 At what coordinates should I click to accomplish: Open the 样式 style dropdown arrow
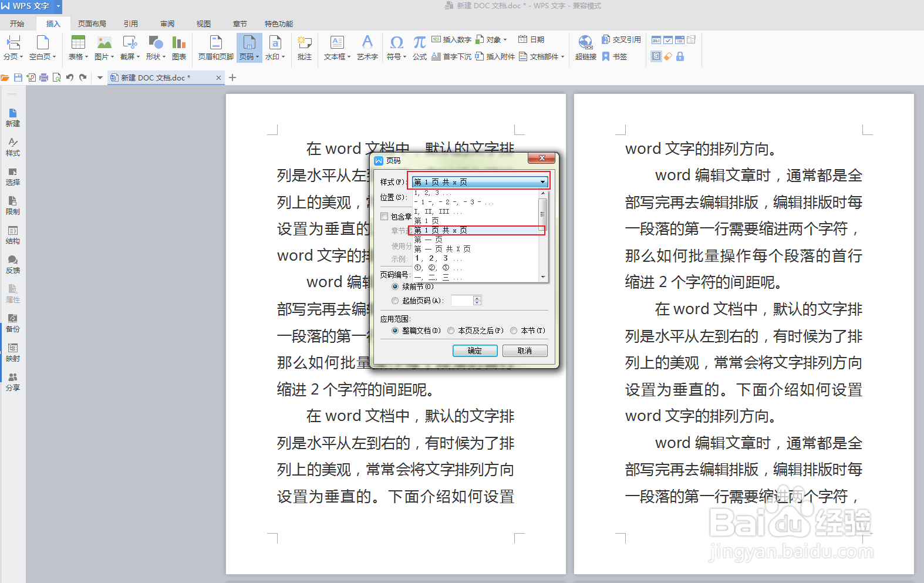click(543, 182)
